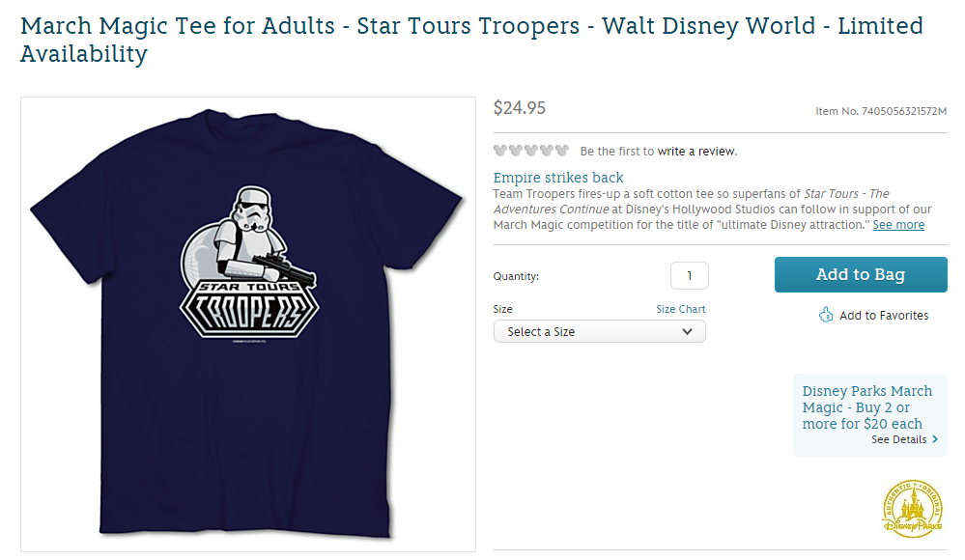Click the Add to Bag button
965x560 pixels.
point(860,274)
